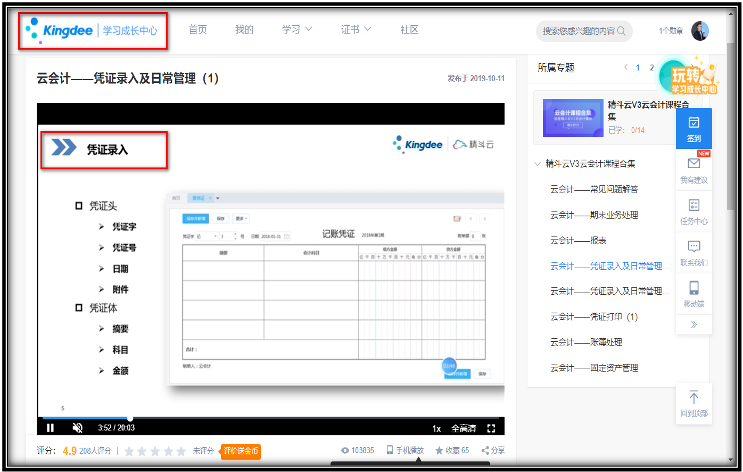Click the 签到 check-in sidebar icon

(x=694, y=127)
